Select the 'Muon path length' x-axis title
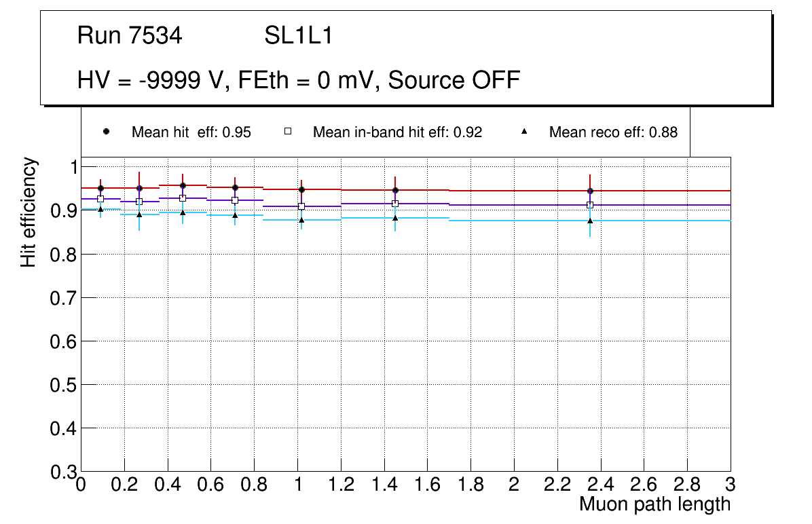The height and width of the screenshot is (524, 812). pos(654,504)
